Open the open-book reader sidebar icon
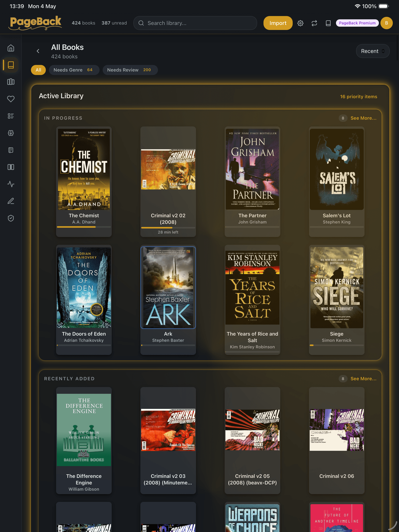 coord(11,167)
